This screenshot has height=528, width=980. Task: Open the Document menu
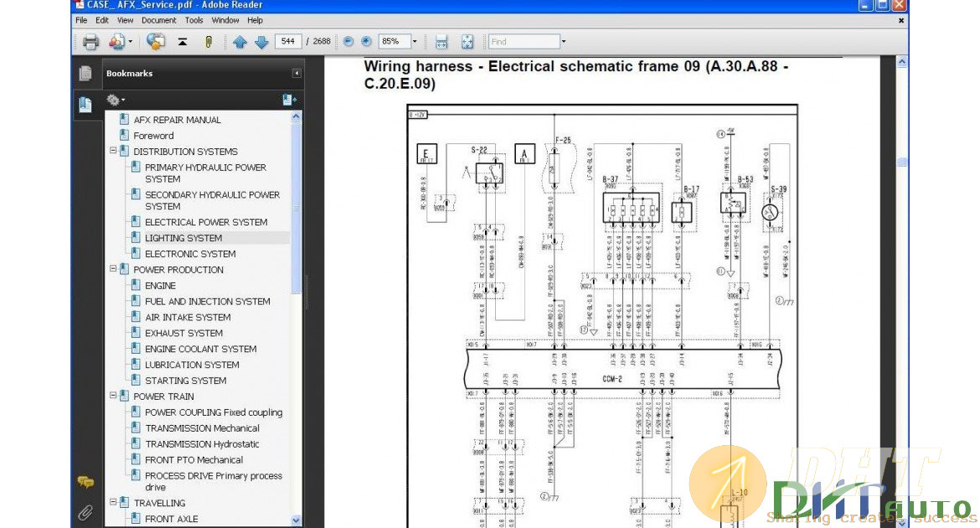[159, 20]
